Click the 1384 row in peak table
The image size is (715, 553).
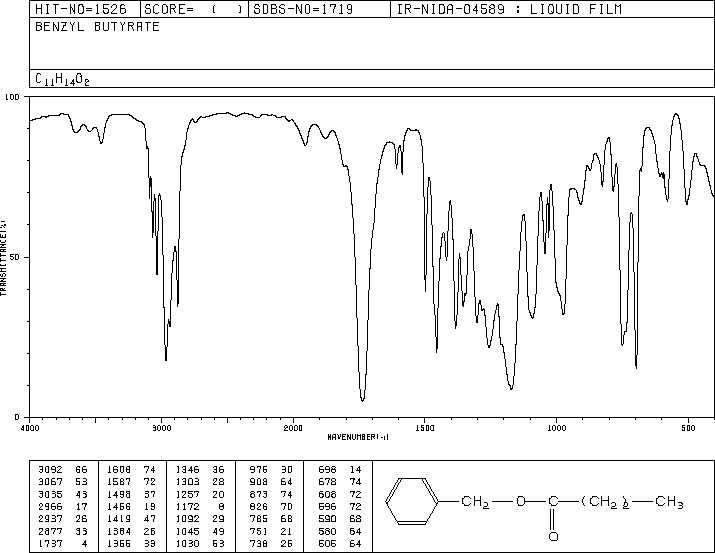(x=131, y=531)
